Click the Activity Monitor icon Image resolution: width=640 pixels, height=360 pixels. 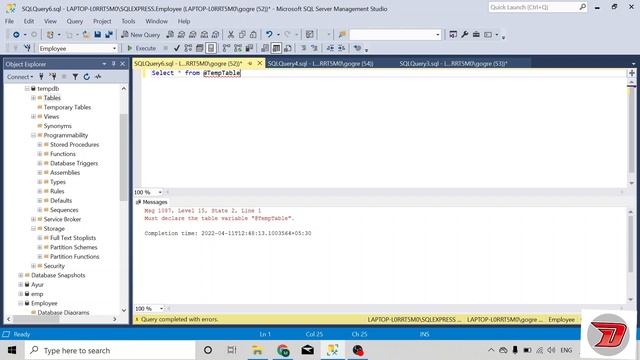[98, 77]
